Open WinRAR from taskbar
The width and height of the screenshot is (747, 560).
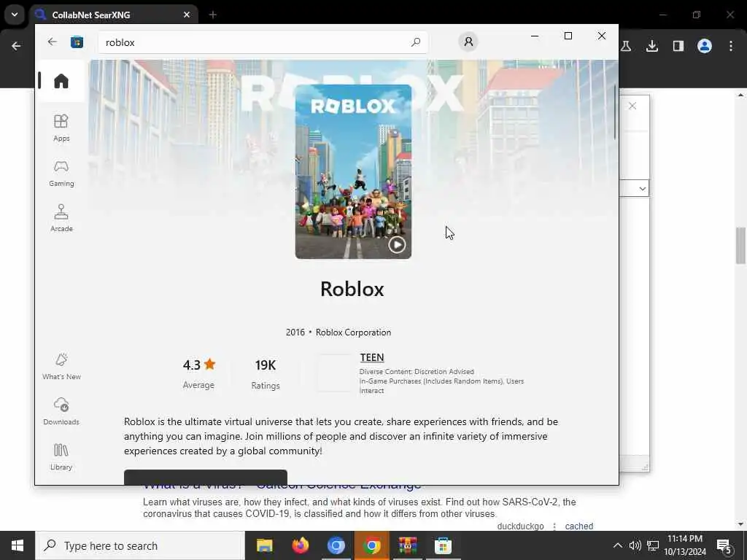point(407,545)
